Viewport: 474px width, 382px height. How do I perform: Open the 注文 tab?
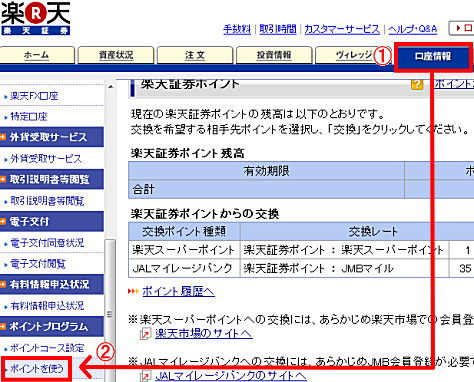[x=195, y=55]
